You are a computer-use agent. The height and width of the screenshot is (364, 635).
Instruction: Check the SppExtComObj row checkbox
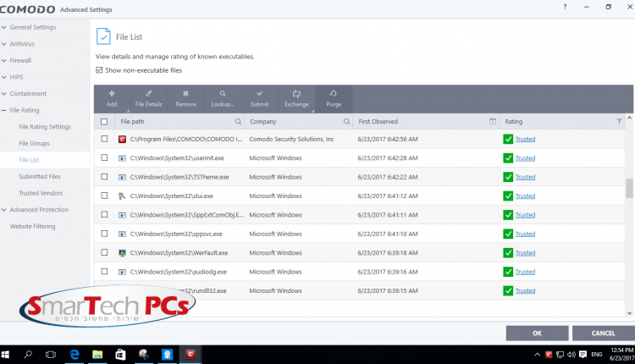[104, 214]
